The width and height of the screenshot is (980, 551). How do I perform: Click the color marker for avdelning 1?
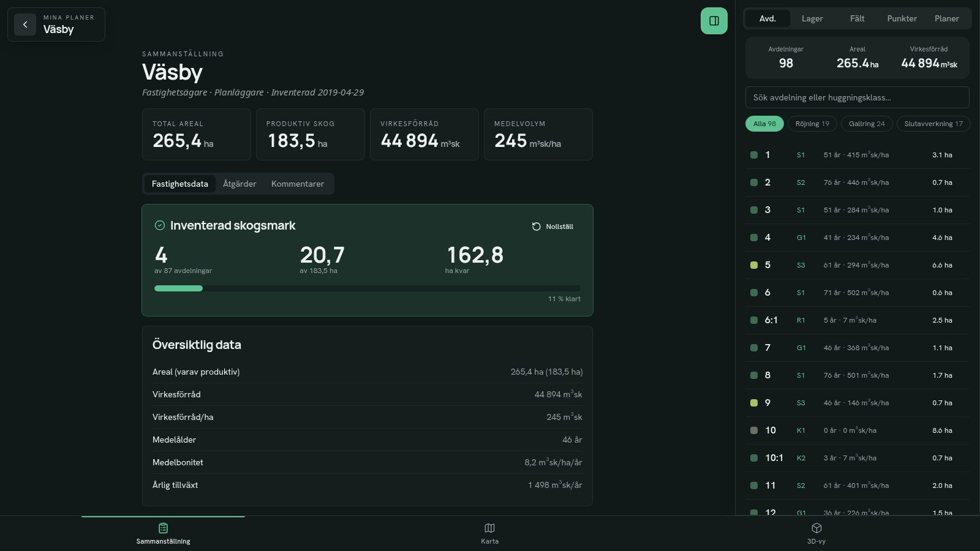754,155
